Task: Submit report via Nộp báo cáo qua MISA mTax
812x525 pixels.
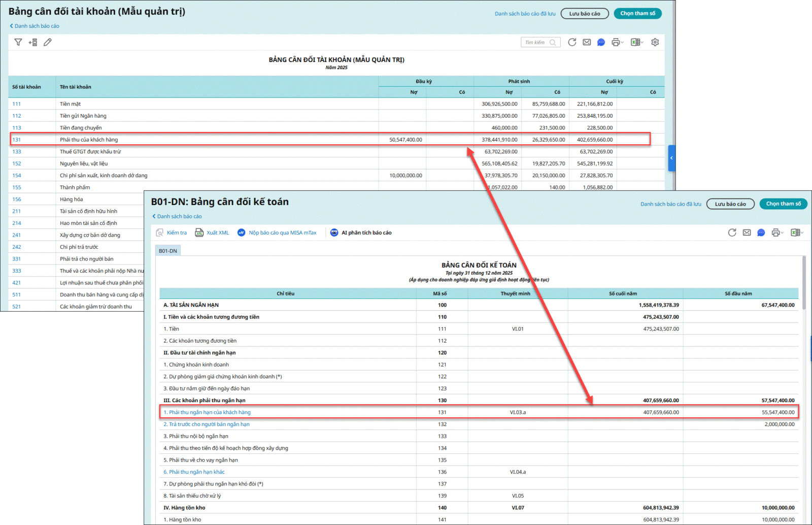Action: tap(277, 233)
